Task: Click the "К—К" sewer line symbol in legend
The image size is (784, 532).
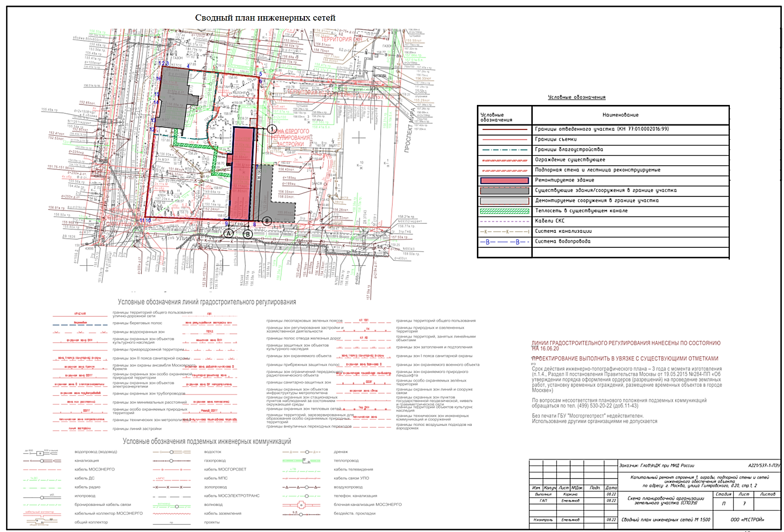Action: [x=504, y=231]
